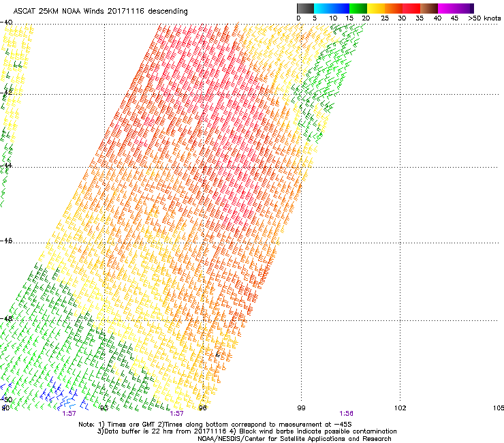504x443 pixels.
Task: Click the '5' legend scale label
Action: pyautogui.click(x=315, y=18)
